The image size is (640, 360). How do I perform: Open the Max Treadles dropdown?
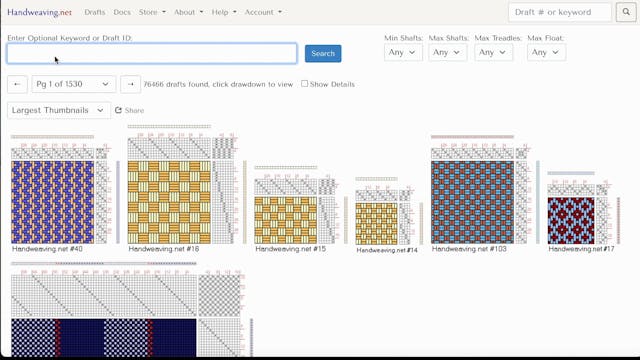(493, 53)
